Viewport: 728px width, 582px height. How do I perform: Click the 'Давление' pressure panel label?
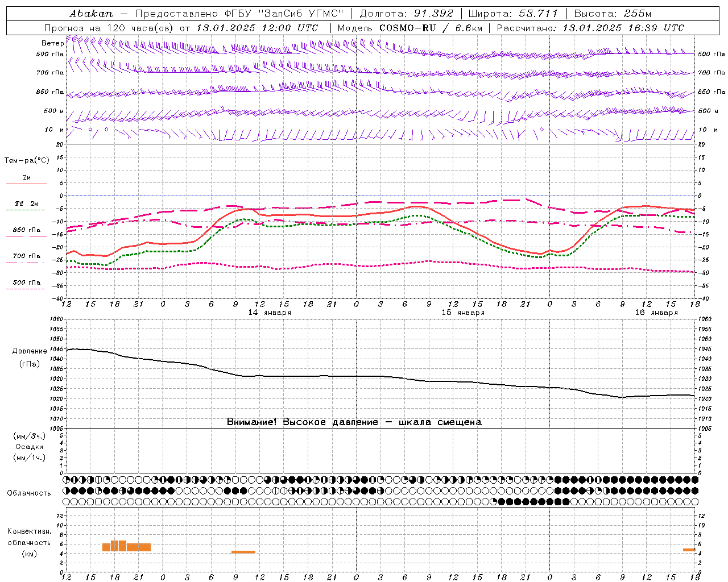coord(30,351)
